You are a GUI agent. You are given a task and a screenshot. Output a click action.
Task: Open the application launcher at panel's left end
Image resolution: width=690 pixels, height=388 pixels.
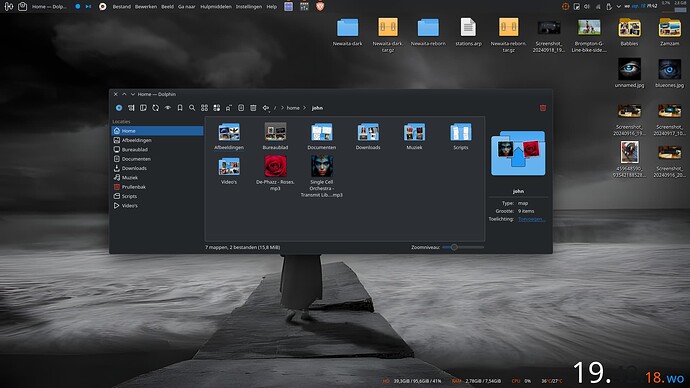pyautogui.click(x=8, y=7)
